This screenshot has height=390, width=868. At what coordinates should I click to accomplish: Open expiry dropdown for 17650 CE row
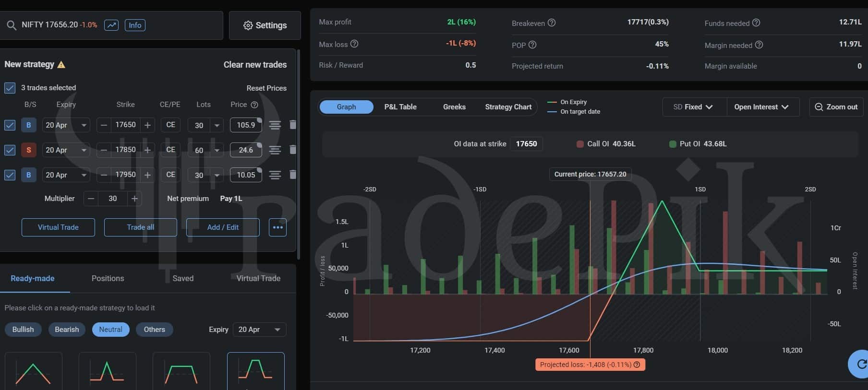(66, 125)
